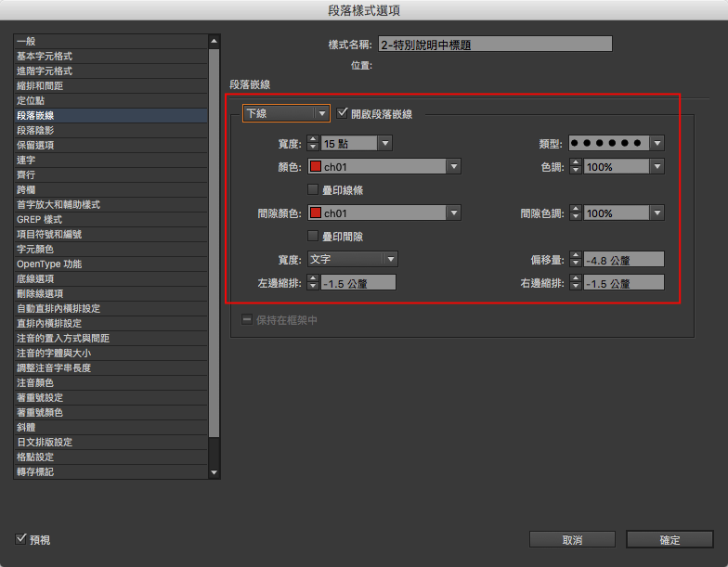
Task: Open the 15 點 rule weight dropdown arrow
Action: pyautogui.click(x=384, y=143)
